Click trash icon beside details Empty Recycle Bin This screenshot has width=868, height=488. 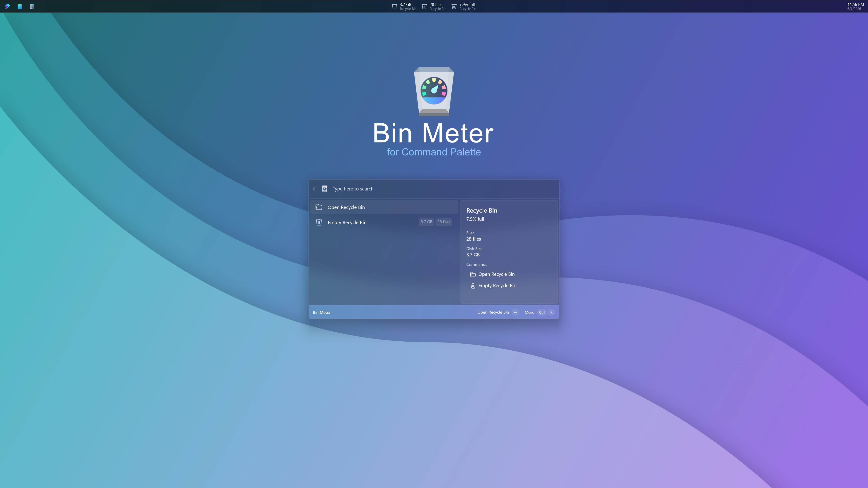[x=473, y=286]
